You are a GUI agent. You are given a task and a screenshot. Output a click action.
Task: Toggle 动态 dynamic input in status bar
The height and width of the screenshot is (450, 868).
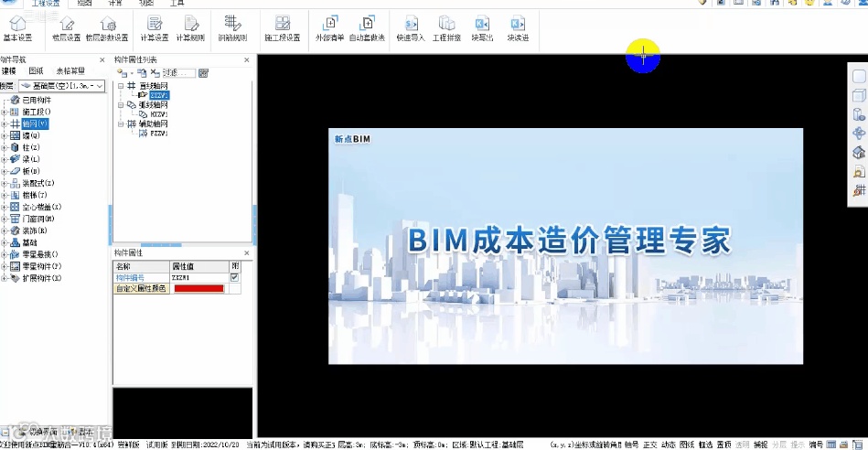click(x=669, y=445)
